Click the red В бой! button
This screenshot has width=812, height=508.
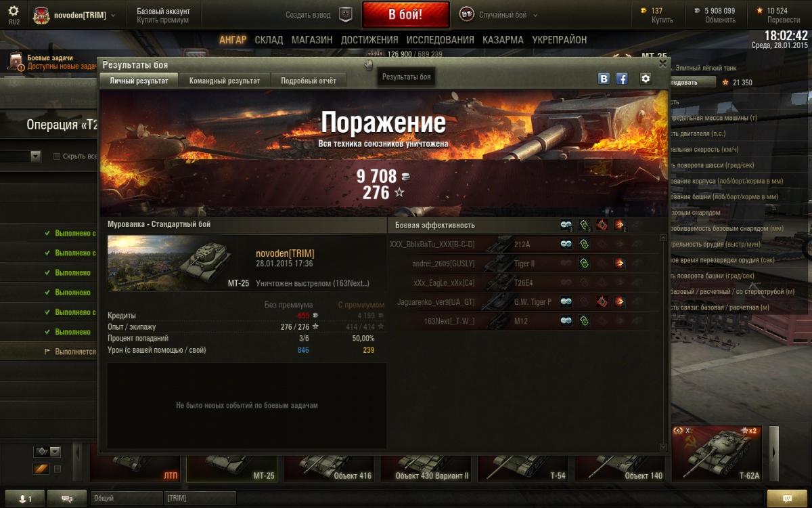406,15
